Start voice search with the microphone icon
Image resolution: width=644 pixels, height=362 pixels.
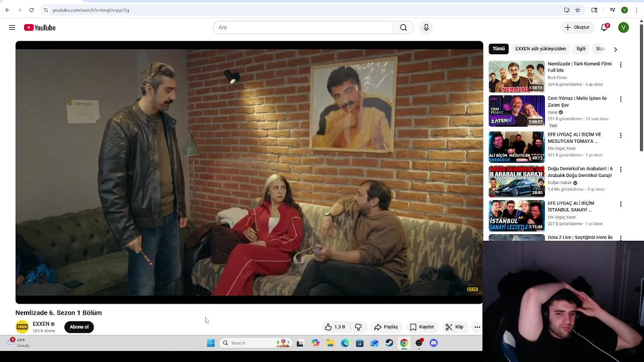point(426,28)
